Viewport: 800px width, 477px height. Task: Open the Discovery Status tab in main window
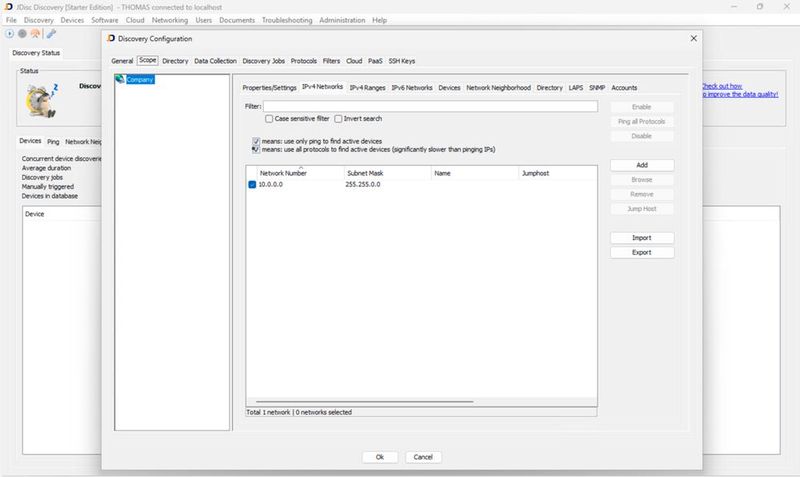coord(36,53)
